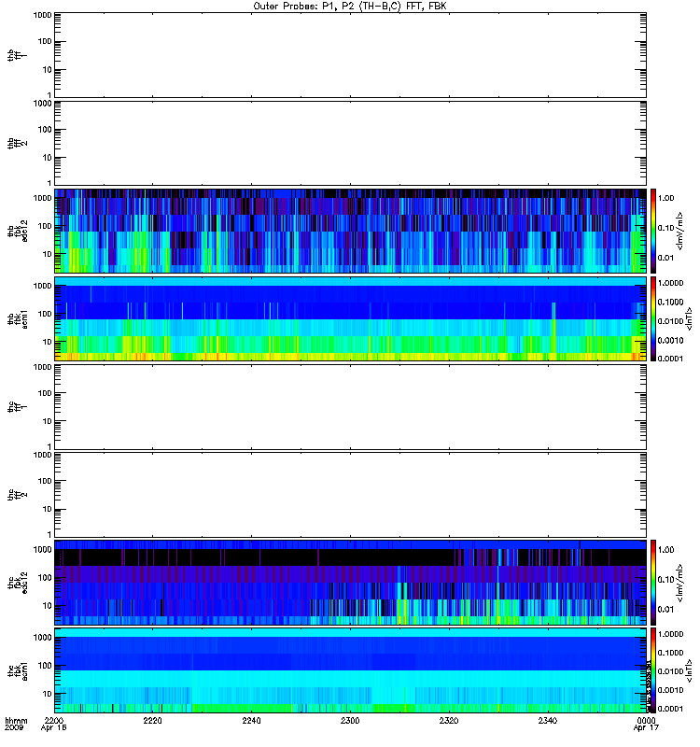The image size is (700, 747).
Task: Click the "2320" time axis label
Action: pyautogui.click(x=449, y=720)
